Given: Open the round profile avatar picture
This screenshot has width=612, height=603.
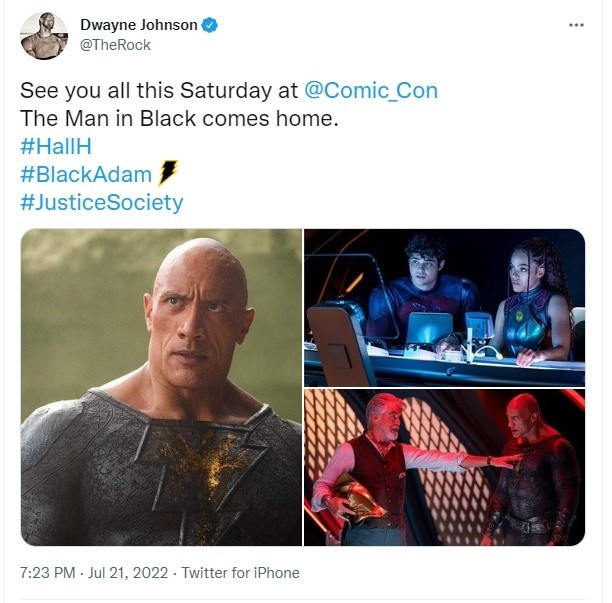Looking at the screenshot, I should coord(44,36).
